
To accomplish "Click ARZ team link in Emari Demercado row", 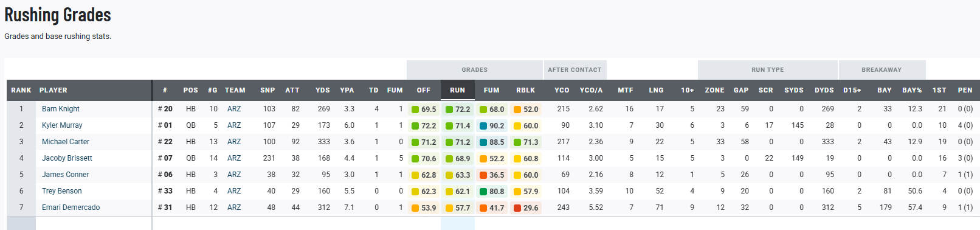I will [234, 207].
